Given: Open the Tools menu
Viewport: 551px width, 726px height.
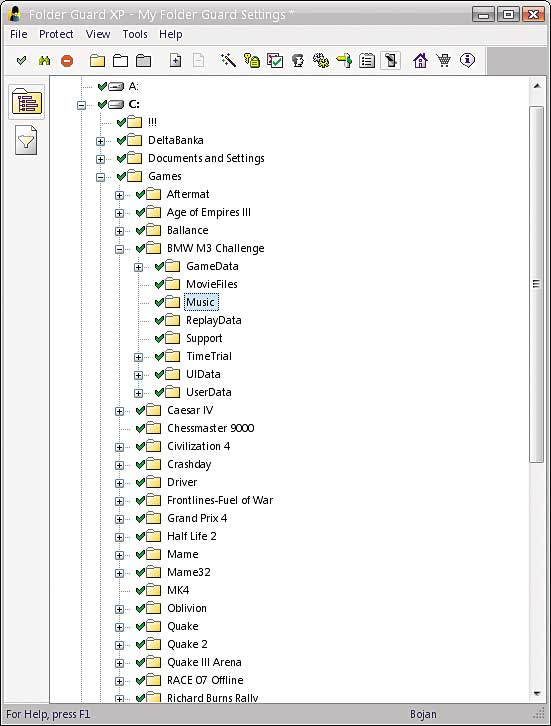Looking at the screenshot, I should click(x=135, y=34).
